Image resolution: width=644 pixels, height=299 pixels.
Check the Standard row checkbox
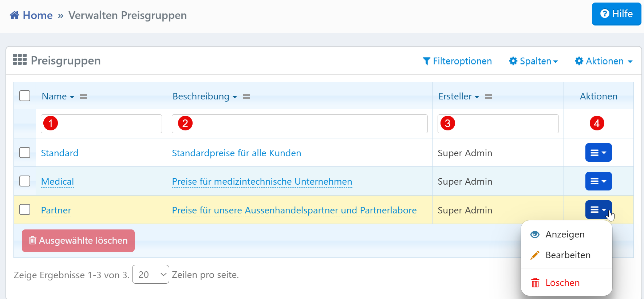(x=25, y=153)
